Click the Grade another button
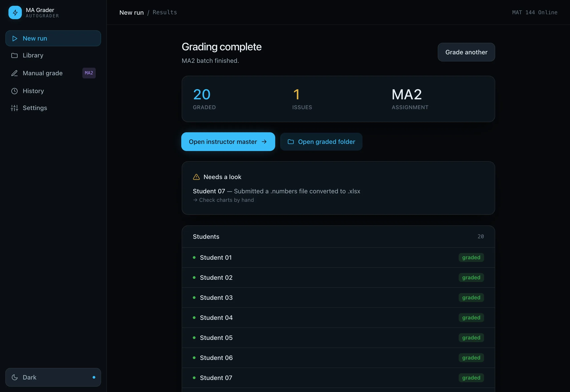Screen dimensions: 570x392 click(x=466, y=52)
